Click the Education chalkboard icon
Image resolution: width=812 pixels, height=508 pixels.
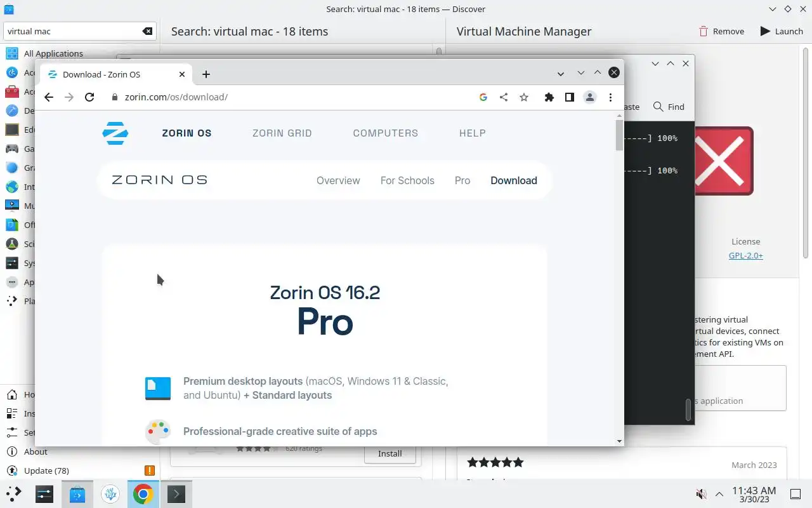[x=12, y=130]
